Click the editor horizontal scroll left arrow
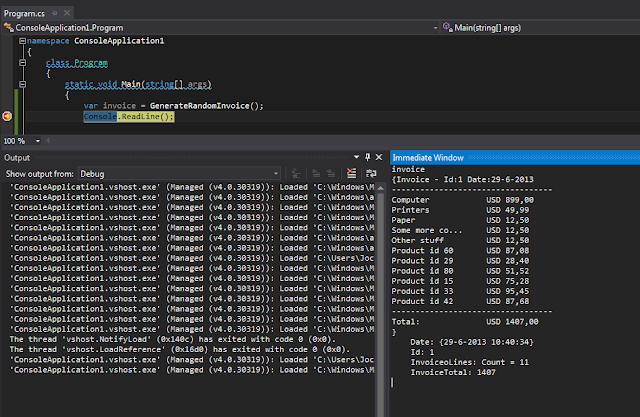Screen dimensions: 640x417 tap(48, 141)
